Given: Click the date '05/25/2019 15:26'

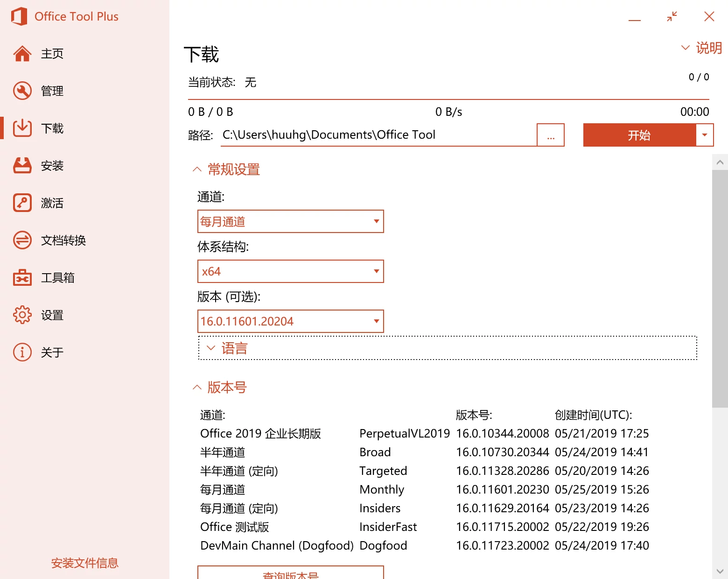Looking at the screenshot, I should [x=602, y=490].
